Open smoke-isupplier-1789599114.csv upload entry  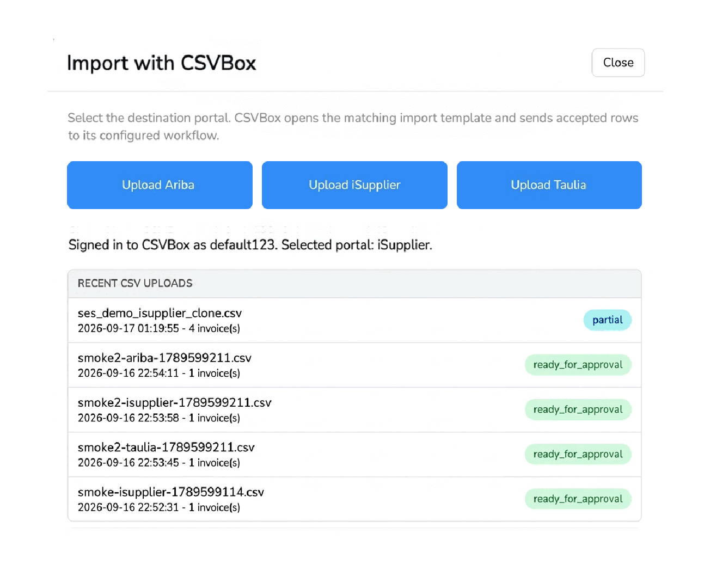click(x=354, y=499)
